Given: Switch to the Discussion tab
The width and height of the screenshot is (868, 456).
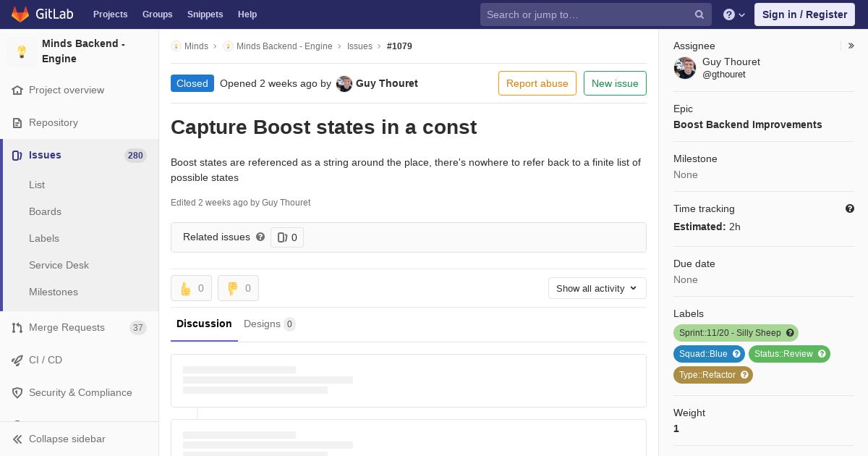Looking at the screenshot, I should coord(204,324).
